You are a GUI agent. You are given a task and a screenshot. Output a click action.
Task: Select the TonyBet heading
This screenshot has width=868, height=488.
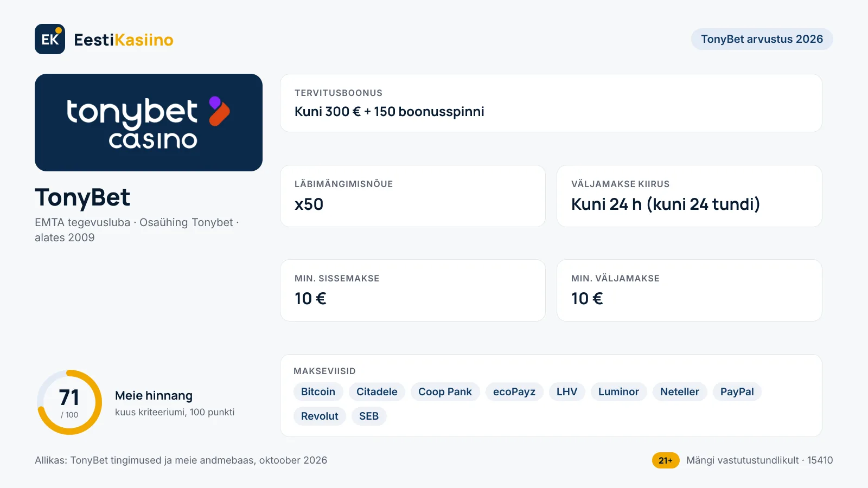[82, 197]
